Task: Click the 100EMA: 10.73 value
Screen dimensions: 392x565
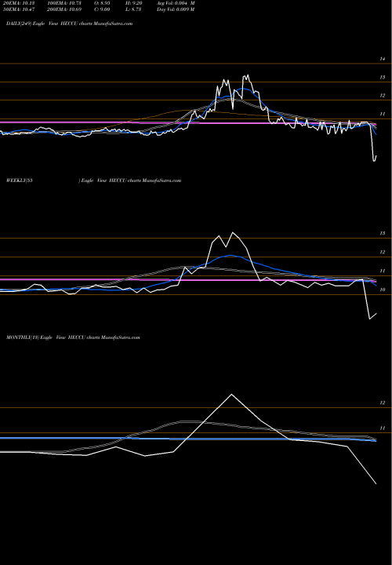Action: [64, 3]
